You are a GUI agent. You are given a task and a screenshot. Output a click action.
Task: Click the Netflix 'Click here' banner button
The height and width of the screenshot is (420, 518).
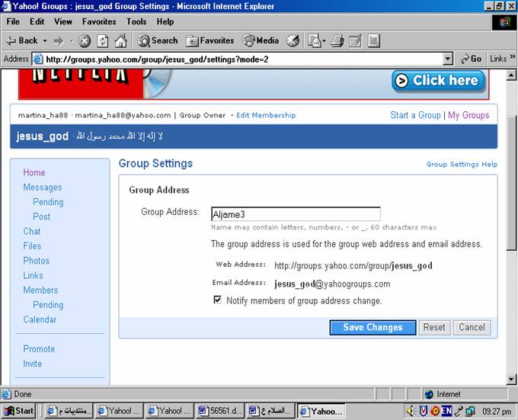439,81
